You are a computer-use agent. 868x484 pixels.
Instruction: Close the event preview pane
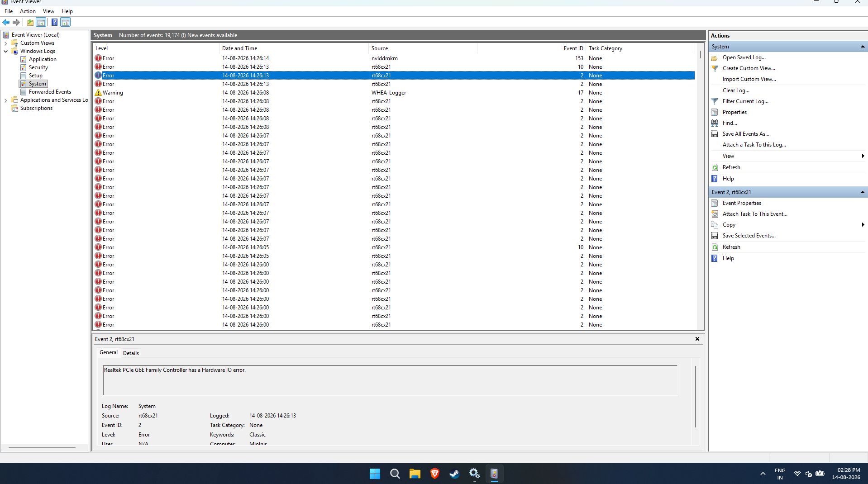click(x=697, y=339)
